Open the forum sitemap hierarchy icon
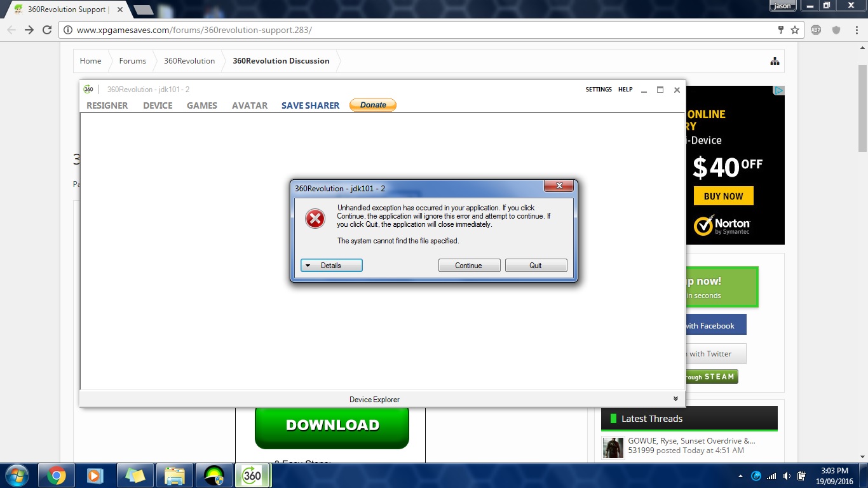Viewport: 868px width, 488px height. click(775, 61)
